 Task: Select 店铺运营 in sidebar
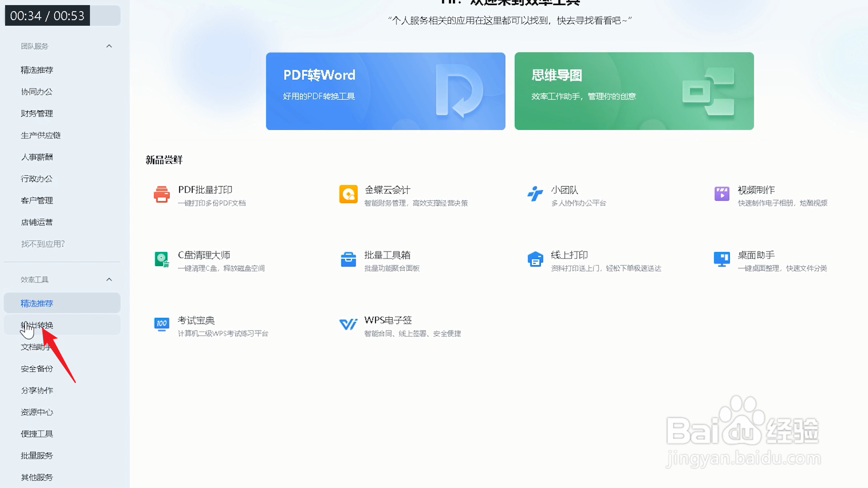[36, 222]
